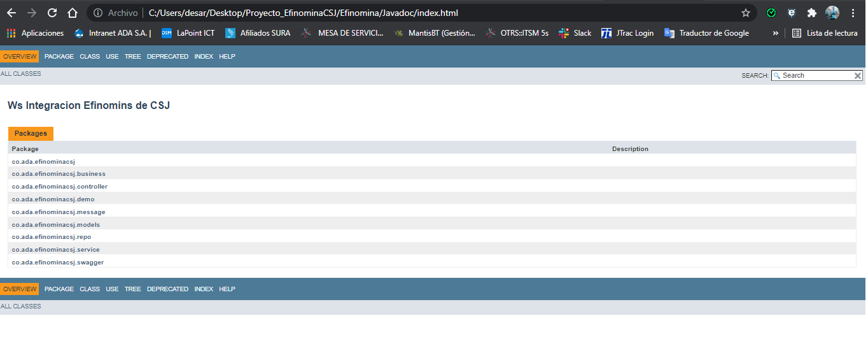The image size is (868, 339).
Task: Clear the Javadoc search with the X icon
Action: (x=857, y=76)
